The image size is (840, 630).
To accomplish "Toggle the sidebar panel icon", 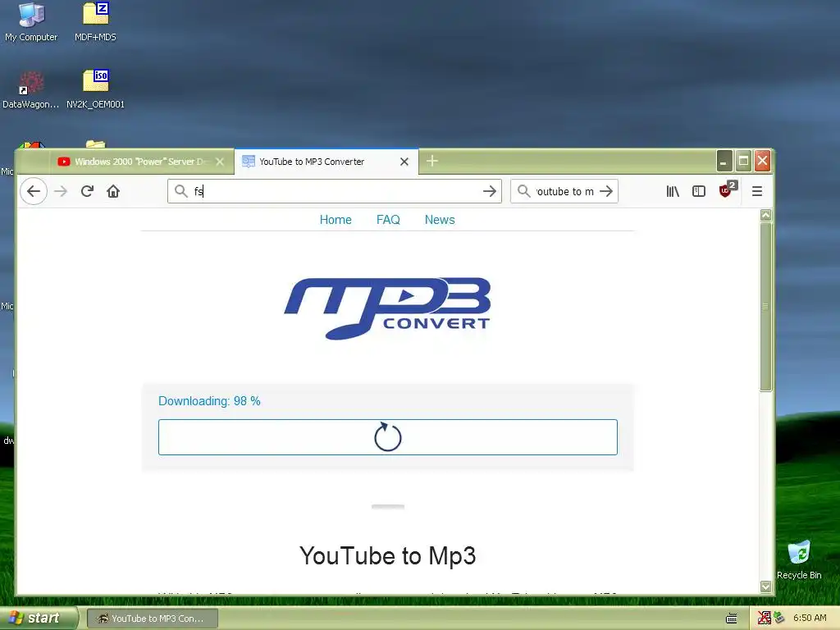I will pos(699,191).
